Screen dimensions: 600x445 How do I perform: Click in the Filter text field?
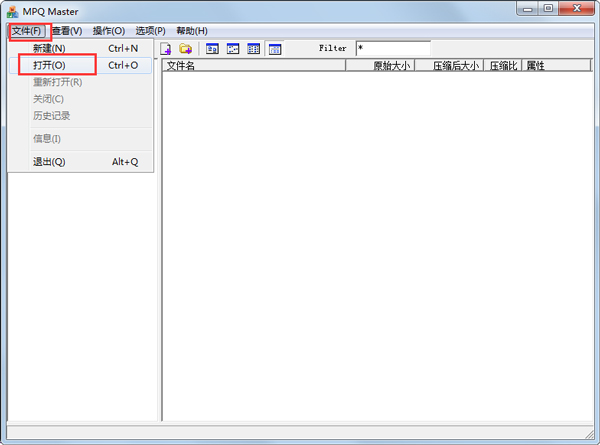(x=392, y=48)
